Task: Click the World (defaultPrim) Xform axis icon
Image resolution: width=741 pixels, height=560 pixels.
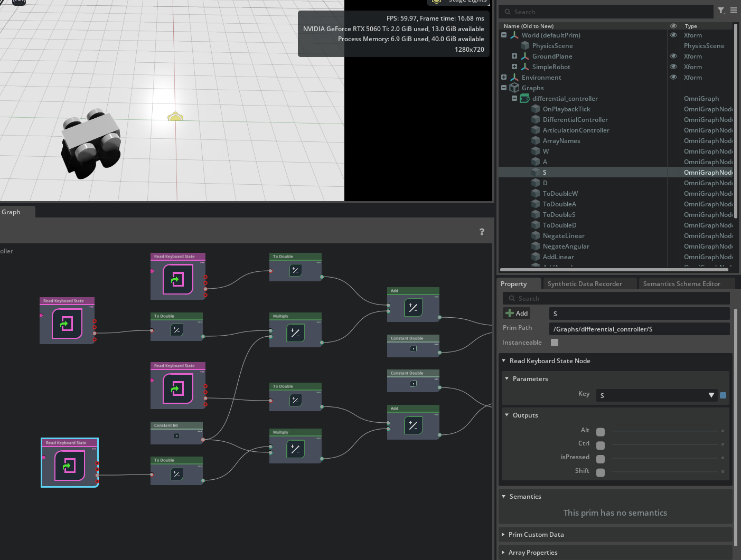Action: coord(514,35)
